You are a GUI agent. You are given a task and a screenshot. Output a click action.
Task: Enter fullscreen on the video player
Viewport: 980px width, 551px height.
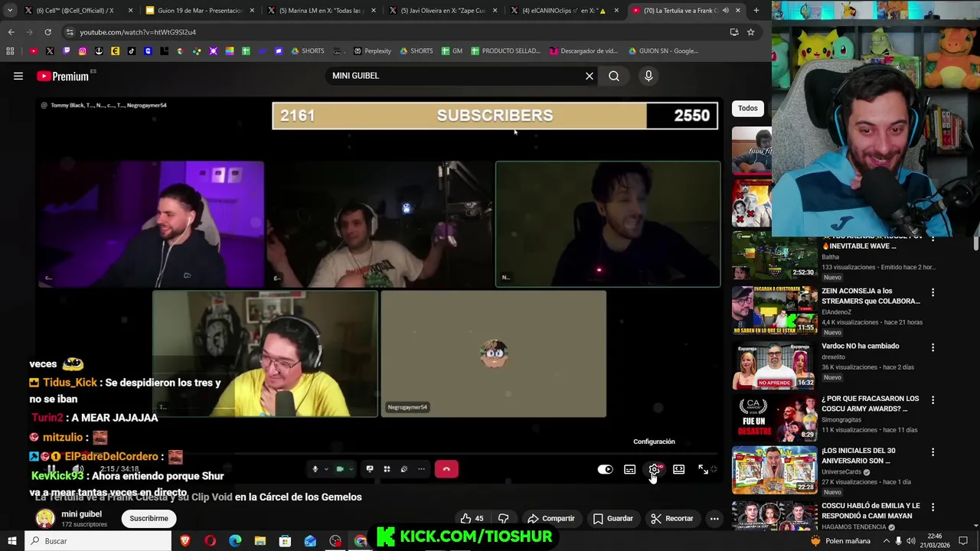click(x=703, y=469)
